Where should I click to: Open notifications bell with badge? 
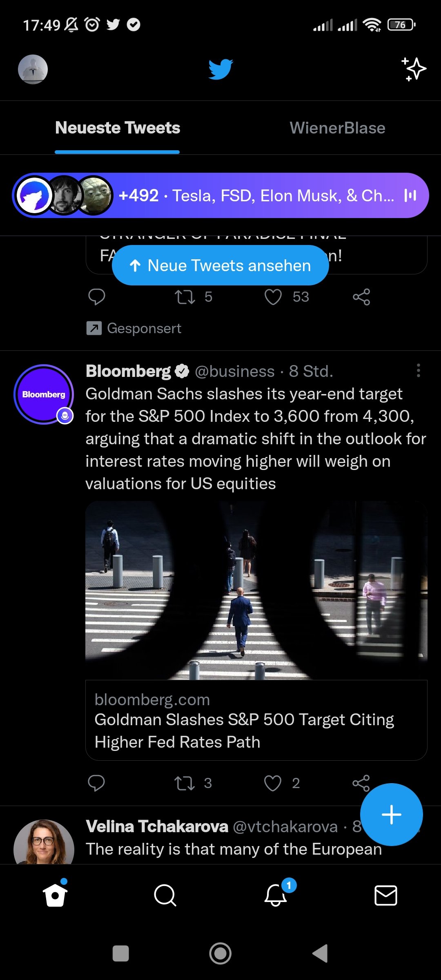coord(276,895)
